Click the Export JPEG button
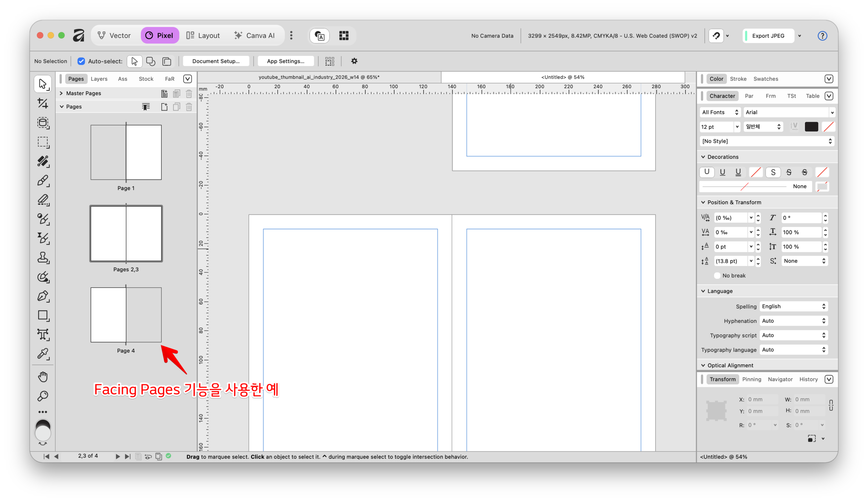This screenshot has height=502, width=868. click(768, 36)
